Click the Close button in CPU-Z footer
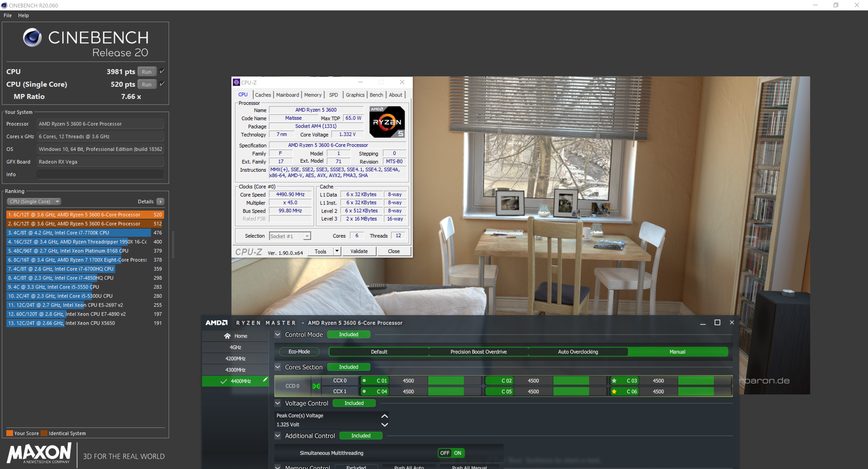The height and width of the screenshot is (469, 868). [394, 251]
